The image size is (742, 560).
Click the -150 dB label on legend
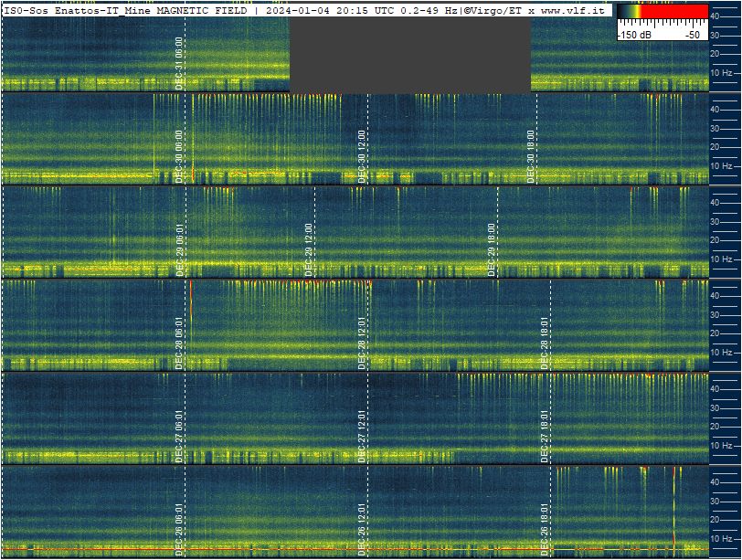pyautogui.click(x=634, y=35)
